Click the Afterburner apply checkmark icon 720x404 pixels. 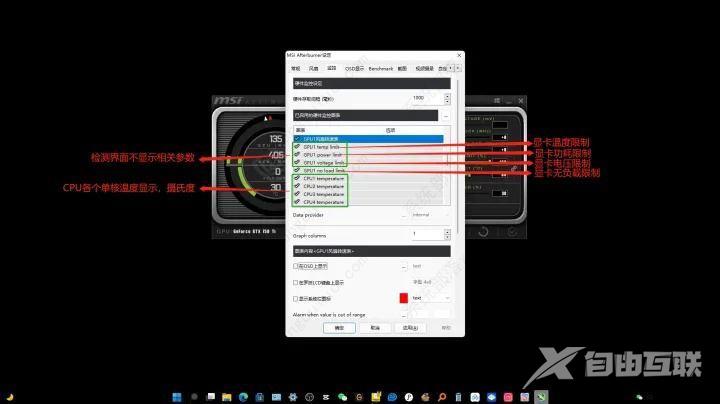512,232
